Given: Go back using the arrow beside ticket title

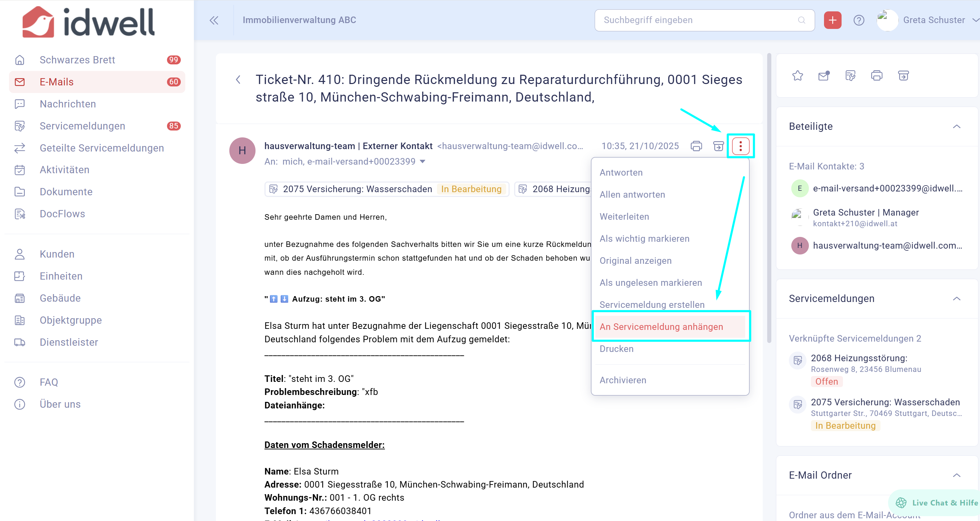Looking at the screenshot, I should coord(238,80).
